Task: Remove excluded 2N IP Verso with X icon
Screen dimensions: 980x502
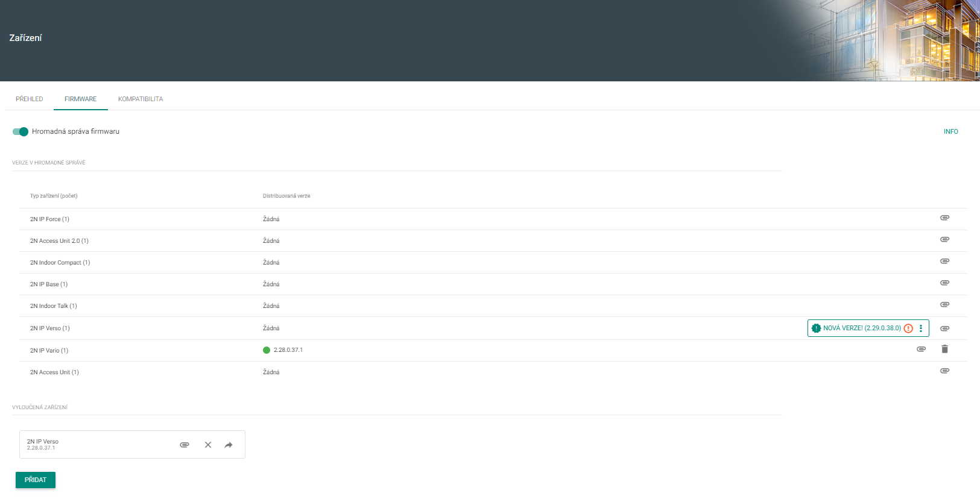Action: (207, 445)
